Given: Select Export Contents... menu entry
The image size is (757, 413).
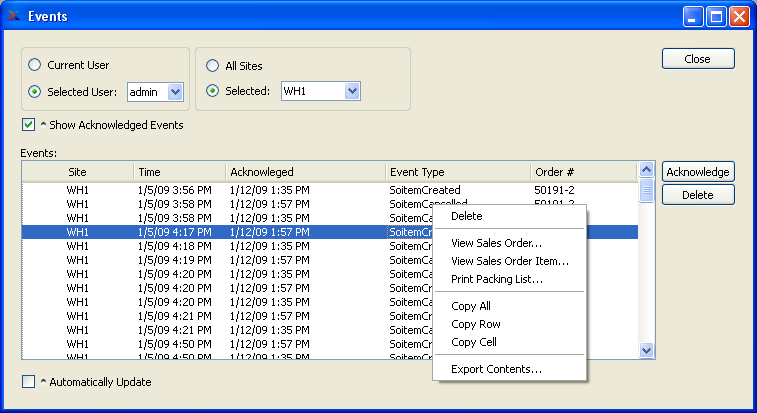Looking at the screenshot, I should [496, 369].
